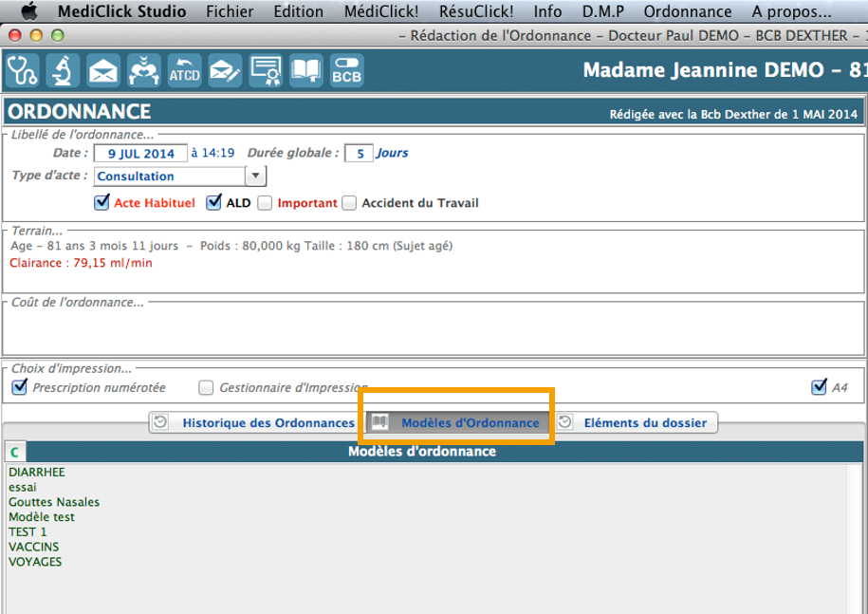
Task: Select the VACCINS prescription model
Action: coord(33,547)
